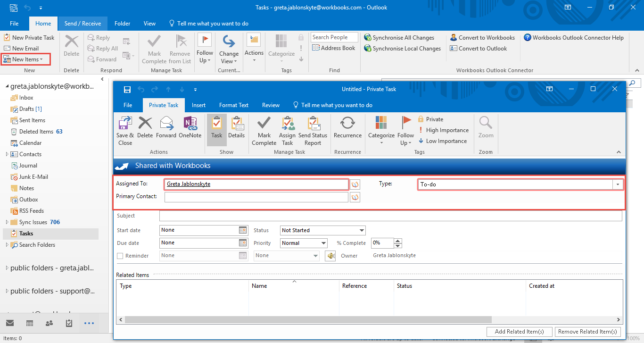
Task: Click the reminder sound speaker icon
Action: coord(330,256)
